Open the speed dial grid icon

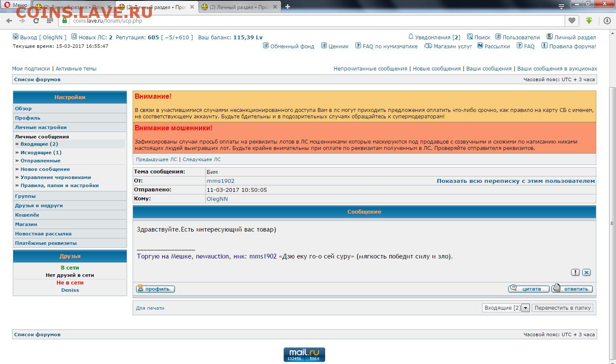click(x=50, y=21)
